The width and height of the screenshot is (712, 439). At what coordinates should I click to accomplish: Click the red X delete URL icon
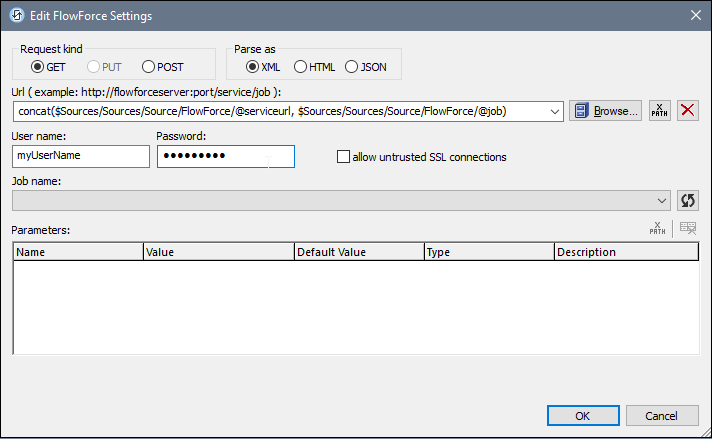[688, 111]
